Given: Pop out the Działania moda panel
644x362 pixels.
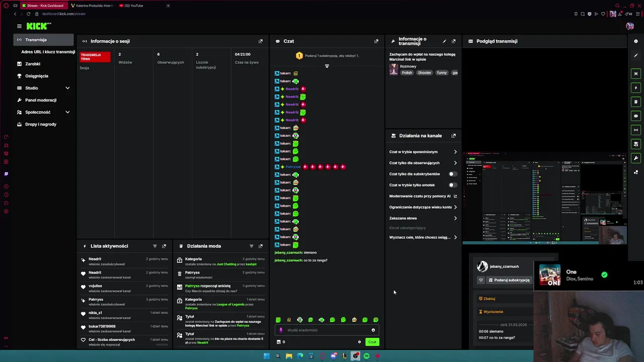Looking at the screenshot, I should [x=261, y=246].
